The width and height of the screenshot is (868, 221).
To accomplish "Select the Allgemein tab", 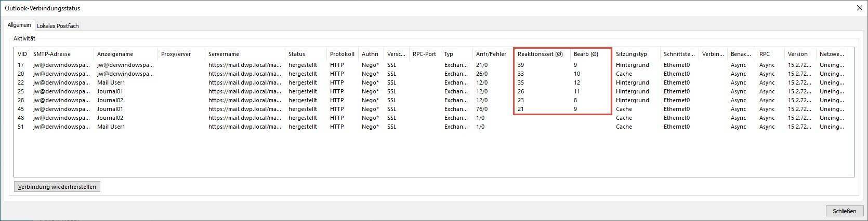I will point(19,25).
